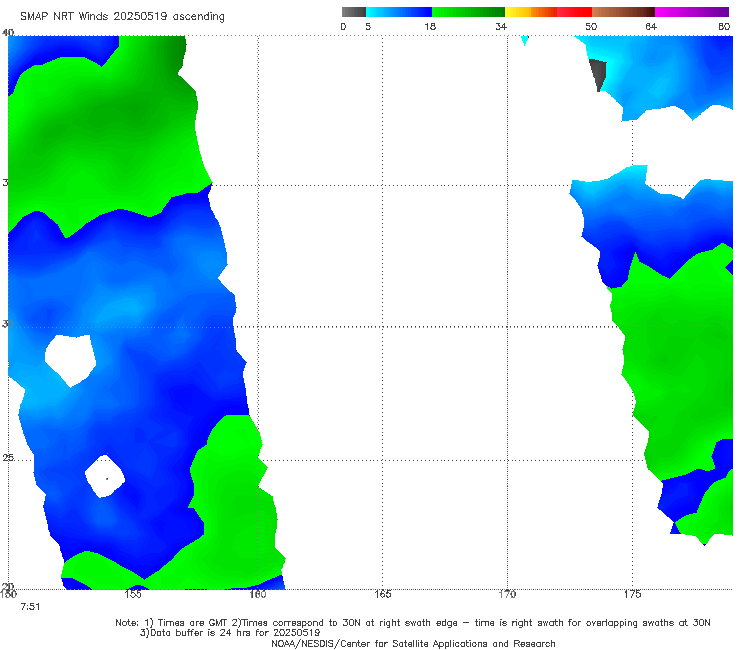Viewport: 740px width, 650px height.
Task: Click the colorbar label '64'
Action: (x=651, y=27)
